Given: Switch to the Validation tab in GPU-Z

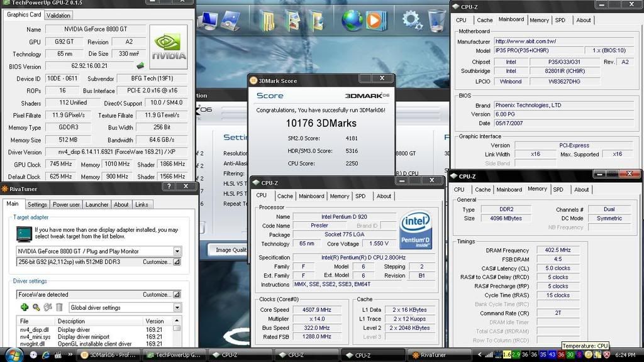Looking at the screenshot, I should pos(58,16).
